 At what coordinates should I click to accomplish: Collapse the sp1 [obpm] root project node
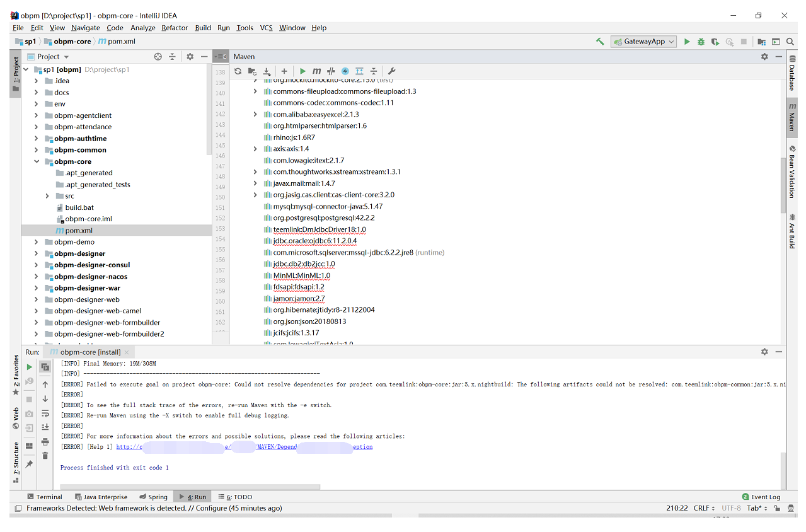click(x=26, y=69)
